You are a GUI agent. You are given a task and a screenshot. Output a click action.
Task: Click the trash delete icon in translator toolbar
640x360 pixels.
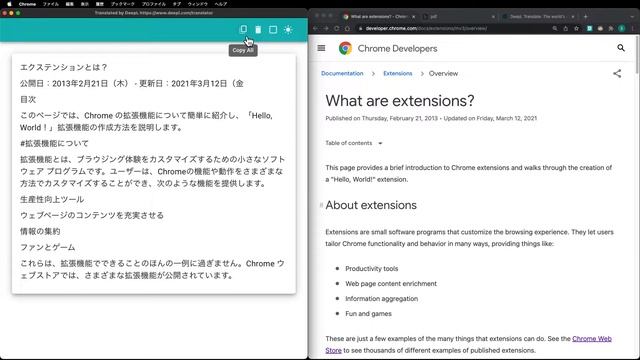[258, 29]
